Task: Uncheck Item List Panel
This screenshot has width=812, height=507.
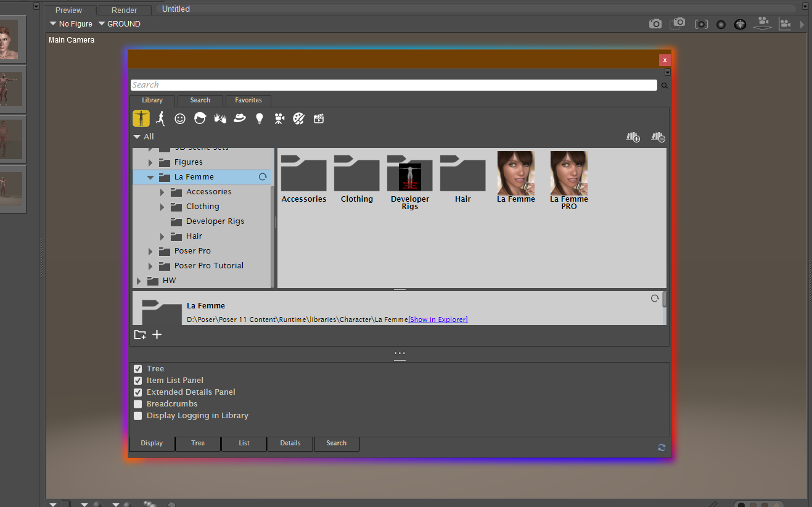Action: (138, 381)
